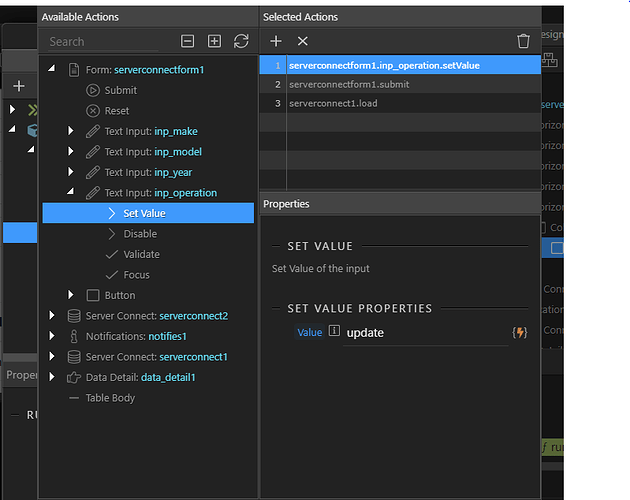
Task: Click the serverconnect2 name label
Action: pyautogui.click(x=194, y=316)
